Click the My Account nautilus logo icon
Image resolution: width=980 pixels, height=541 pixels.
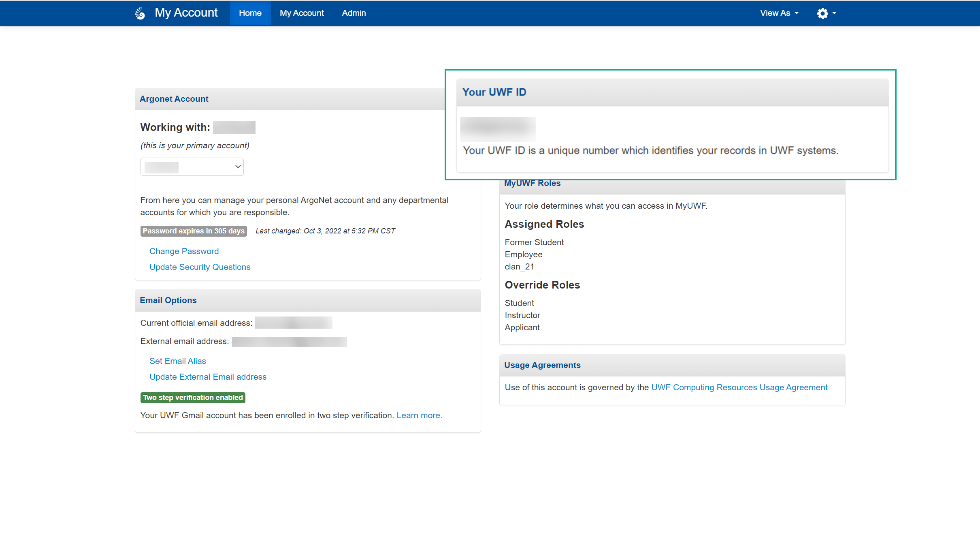tap(140, 13)
